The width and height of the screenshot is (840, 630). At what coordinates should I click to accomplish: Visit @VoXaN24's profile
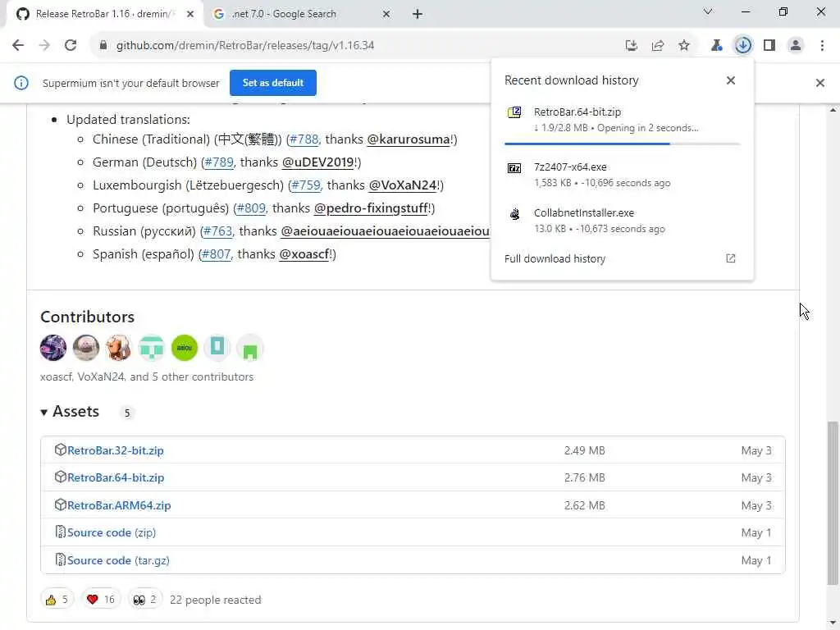[402, 185]
